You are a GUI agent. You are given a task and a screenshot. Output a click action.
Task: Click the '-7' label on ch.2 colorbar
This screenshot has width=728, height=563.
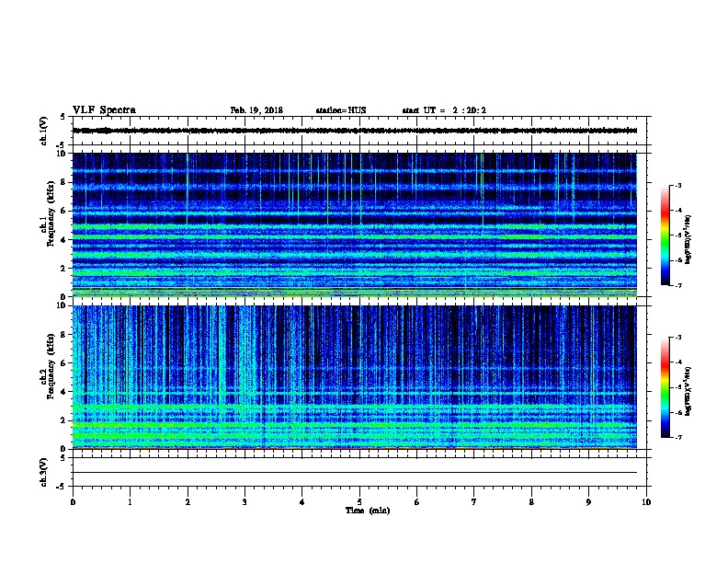(678, 438)
